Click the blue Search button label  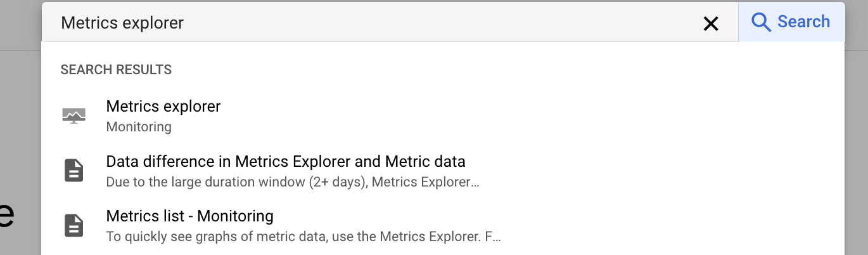(803, 22)
